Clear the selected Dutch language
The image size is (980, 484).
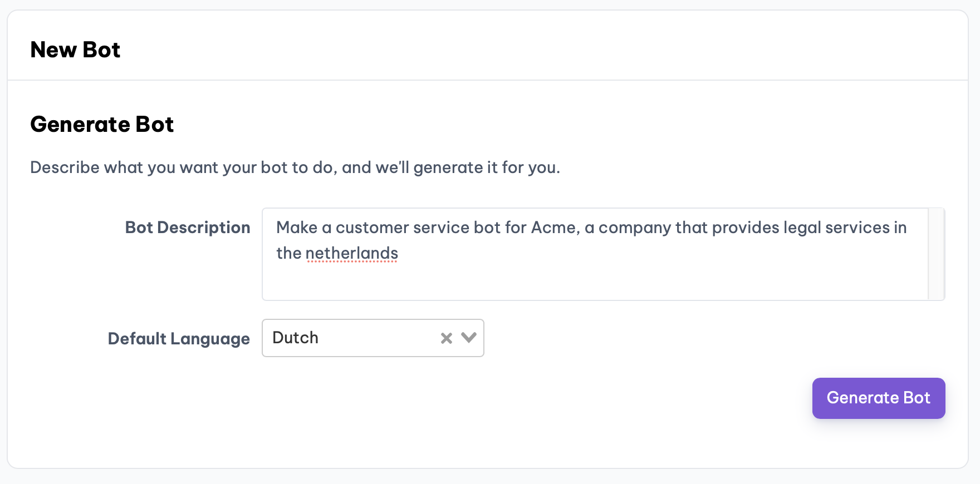click(x=446, y=338)
